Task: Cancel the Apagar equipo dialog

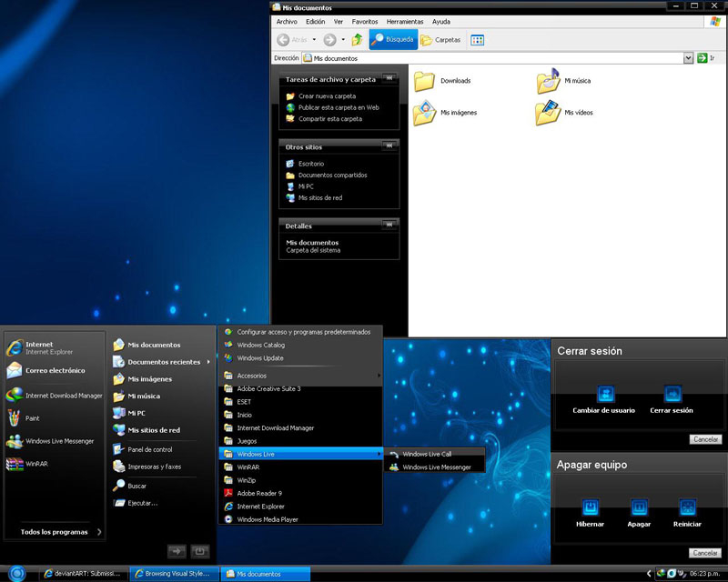Action: [704, 553]
